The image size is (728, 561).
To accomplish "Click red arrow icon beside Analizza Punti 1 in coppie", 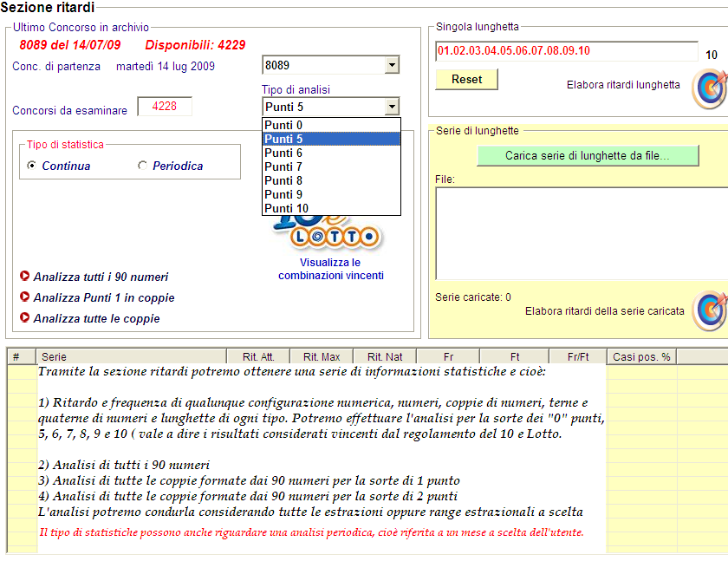I will pos(24,297).
